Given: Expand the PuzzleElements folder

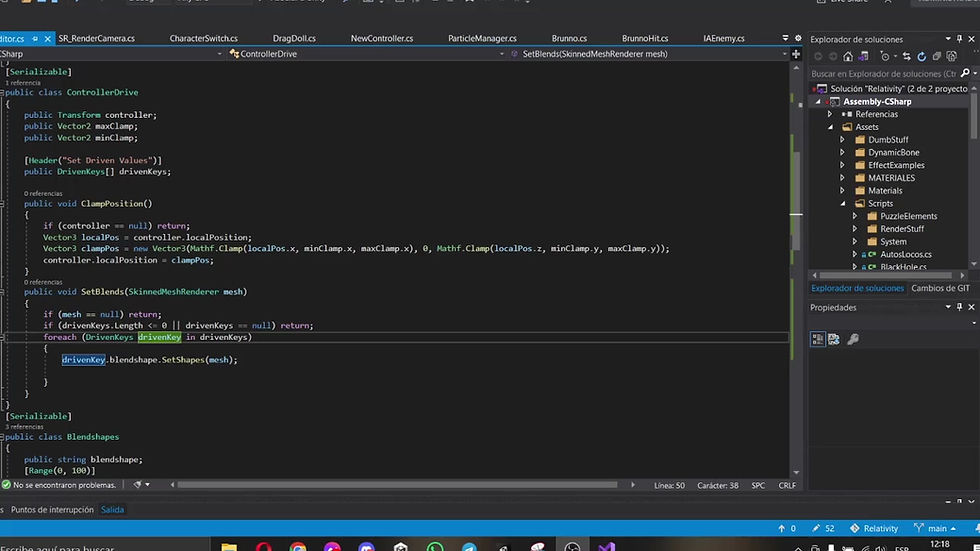Looking at the screenshot, I should pos(855,216).
